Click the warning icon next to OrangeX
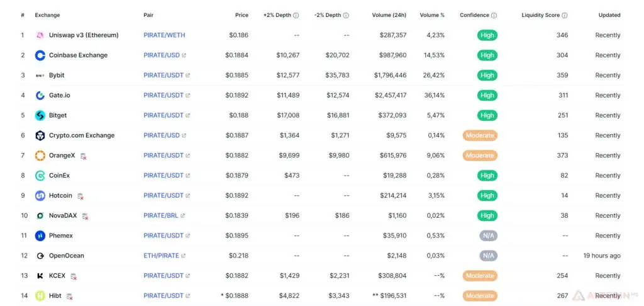Viewport: 644px width, 306px height. click(x=84, y=156)
